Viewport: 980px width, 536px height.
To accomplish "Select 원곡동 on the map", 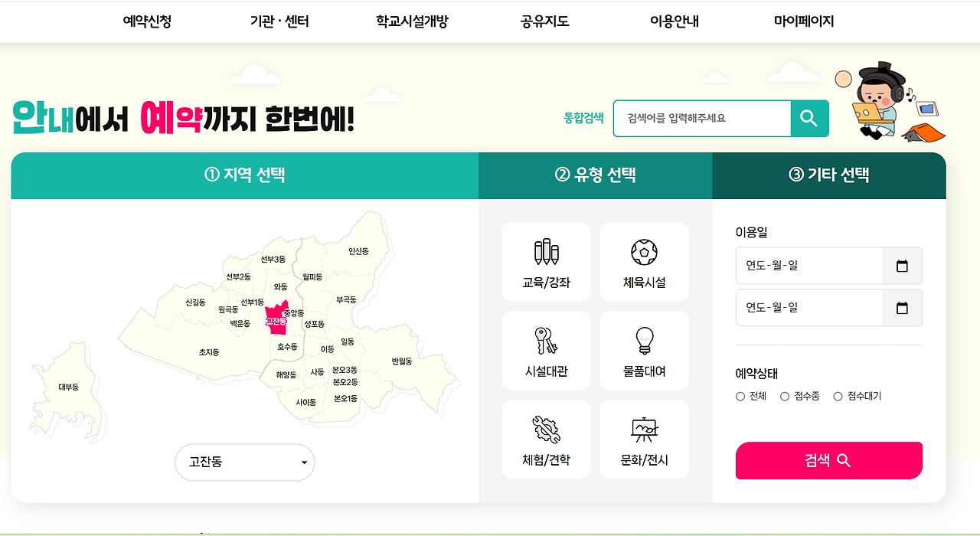I will pos(228,310).
